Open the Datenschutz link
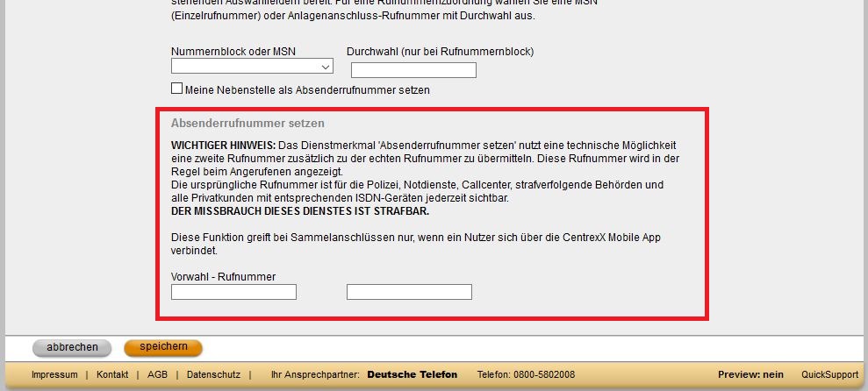 (213, 375)
